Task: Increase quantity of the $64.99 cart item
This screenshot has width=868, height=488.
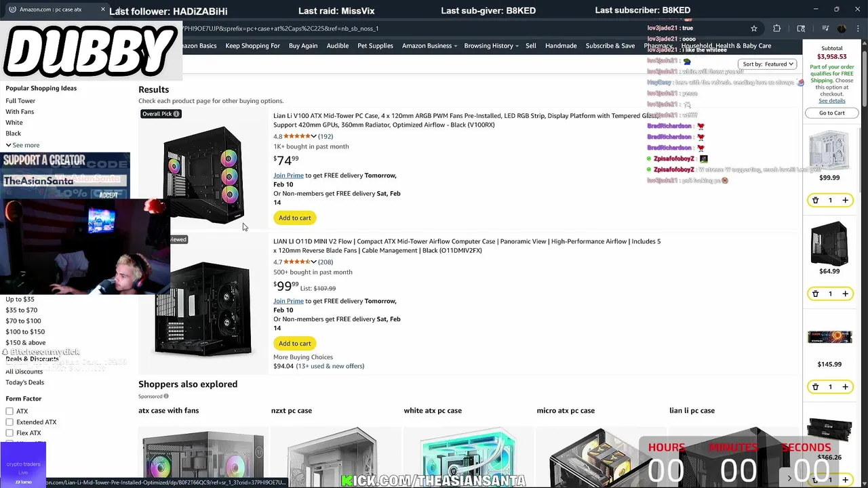Action: click(845, 294)
